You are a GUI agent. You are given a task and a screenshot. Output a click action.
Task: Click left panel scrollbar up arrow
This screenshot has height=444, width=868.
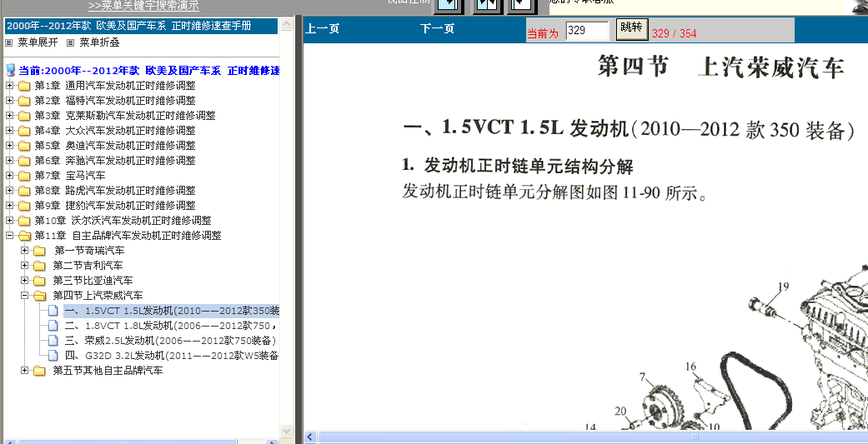point(286,24)
